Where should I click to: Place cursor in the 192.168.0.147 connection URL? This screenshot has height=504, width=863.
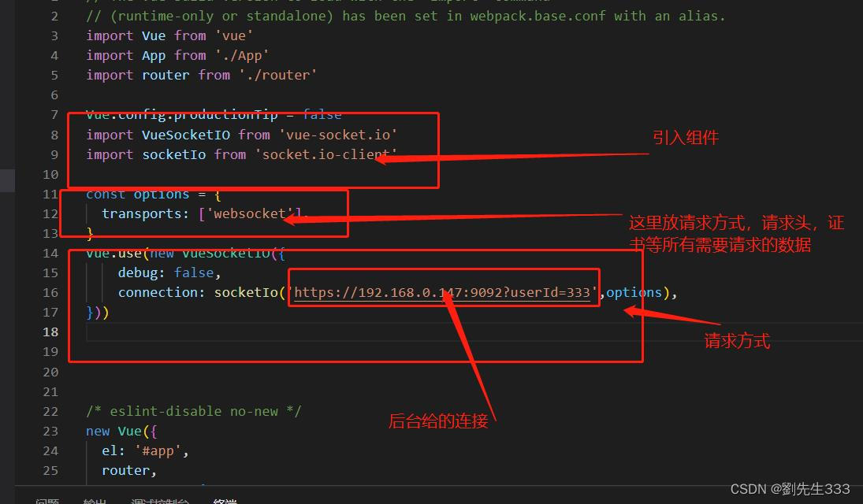tap(445, 291)
